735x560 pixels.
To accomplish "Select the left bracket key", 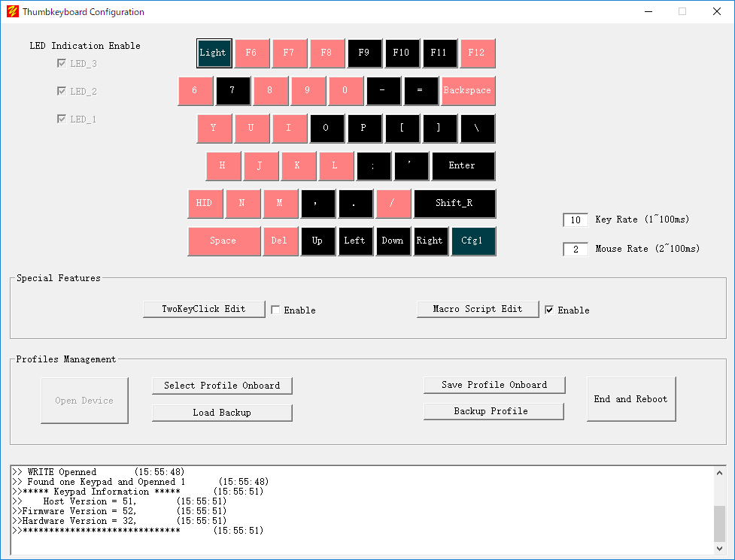I will coord(402,129).
